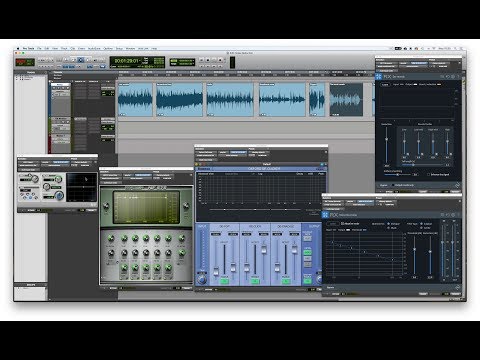Click the Stop transport button
This screenshot has height=360, width=480.
(x=208, y=60)
